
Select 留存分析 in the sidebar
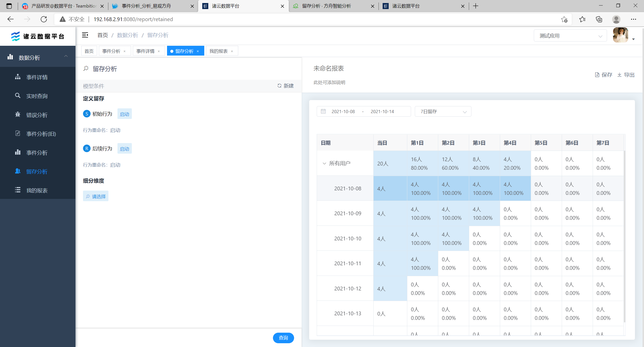[38, 171]
